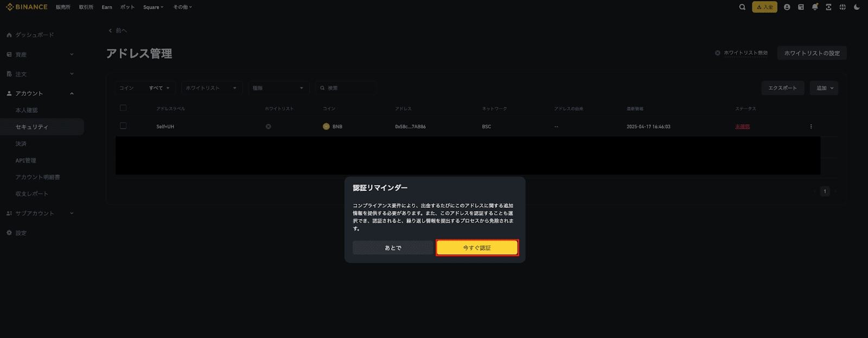
Task: Click ホワイトリストの設定 button
Action: click(x=812, y=53)
